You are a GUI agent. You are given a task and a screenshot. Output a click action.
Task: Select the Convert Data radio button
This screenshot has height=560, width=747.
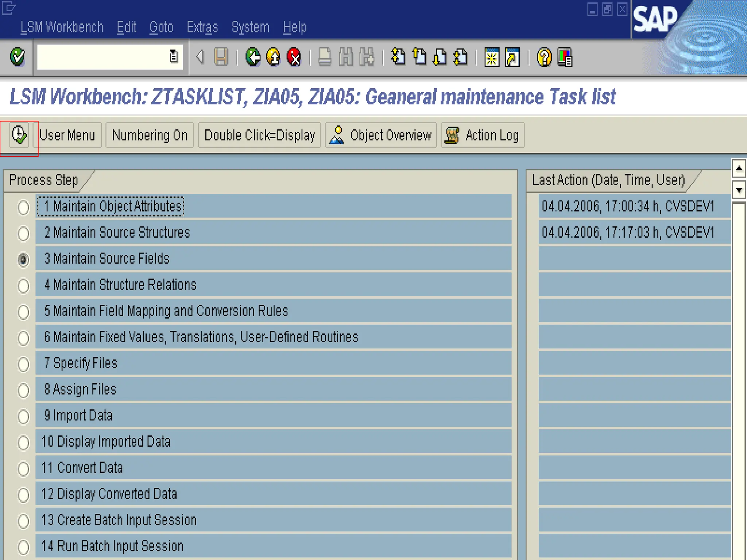[23, 468]
